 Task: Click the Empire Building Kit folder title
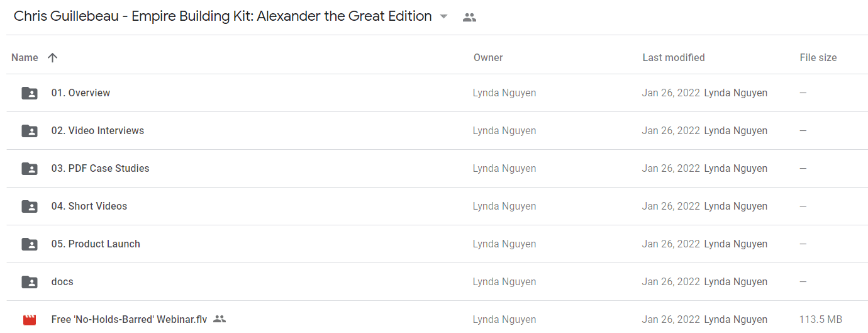(223, 16)
